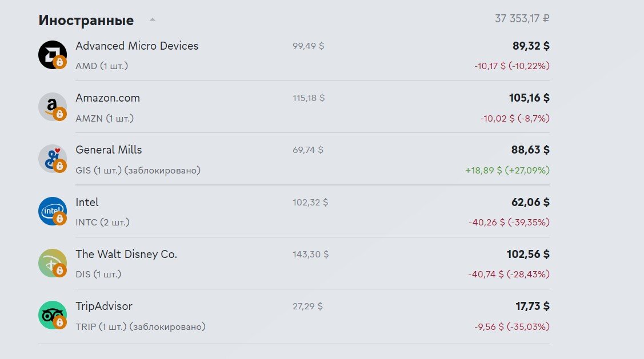Click the lock badge on the AMD logo
The image size is (644, 359).
click(59, 62)
